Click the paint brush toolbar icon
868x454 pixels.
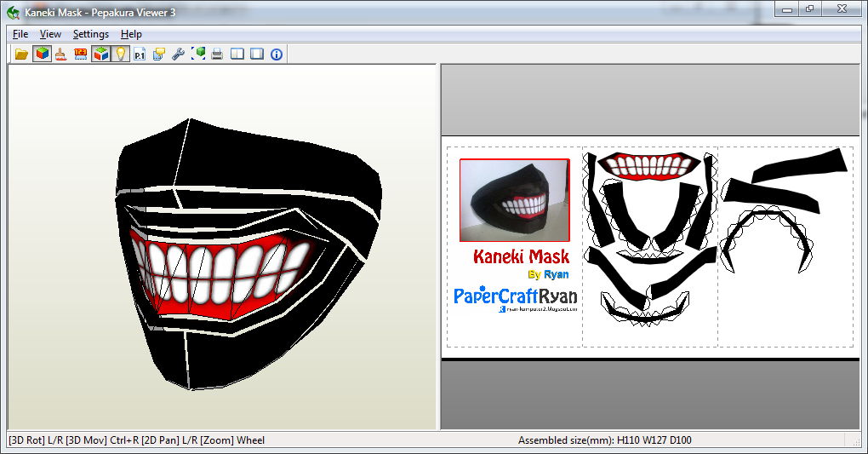point(61,54)
